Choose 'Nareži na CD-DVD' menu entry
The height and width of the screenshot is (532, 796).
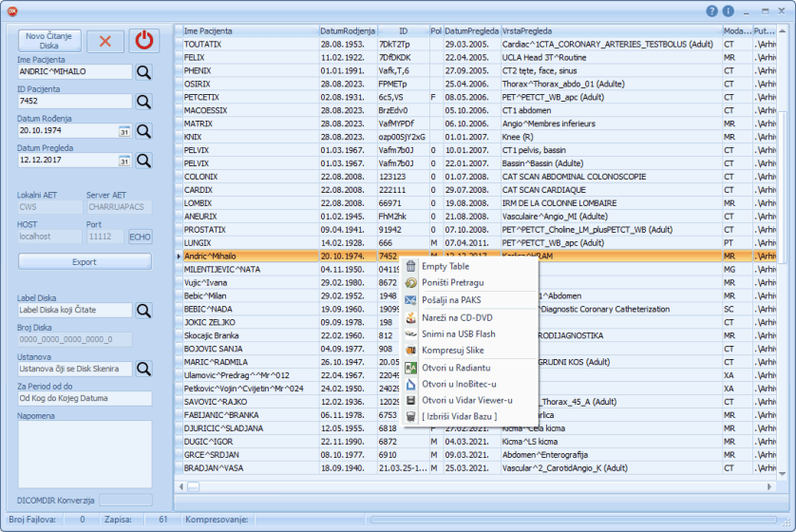[459, 317]
